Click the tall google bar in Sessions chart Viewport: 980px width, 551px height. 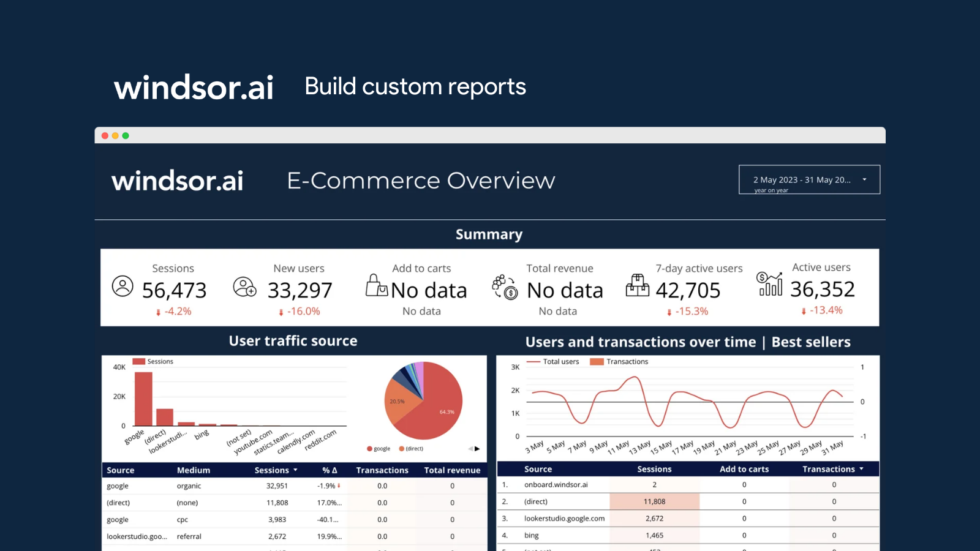tap(143, 399)
